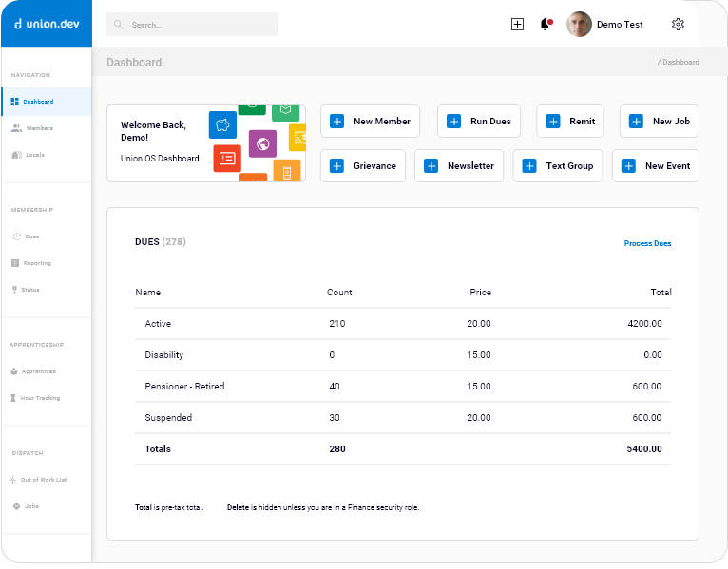Click the Demo Test user avatar
The height and width of the screenshot is (569, 728).
579,25
